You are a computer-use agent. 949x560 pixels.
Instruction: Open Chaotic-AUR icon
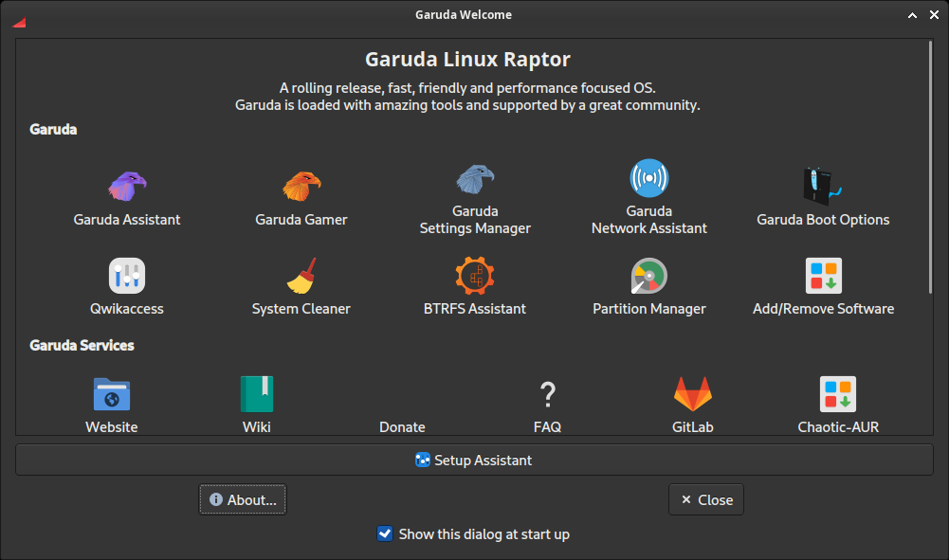point(838,394)
